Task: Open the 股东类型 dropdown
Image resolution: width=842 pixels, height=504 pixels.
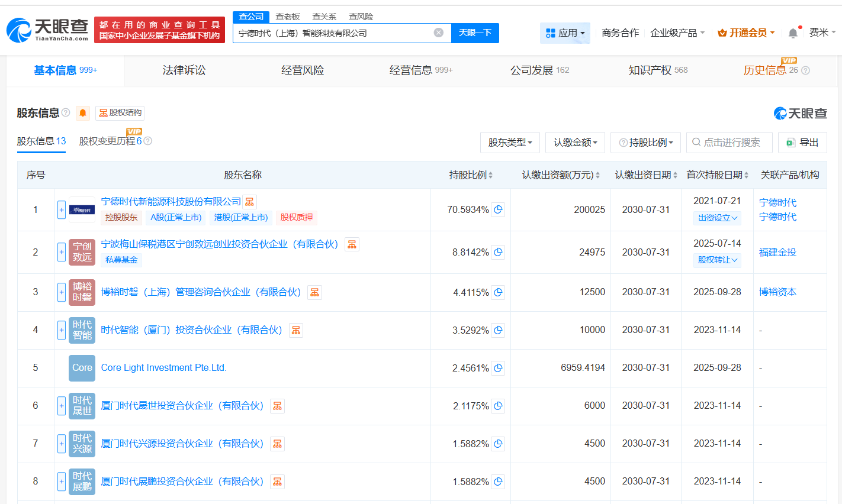Action: click(510, 142)
